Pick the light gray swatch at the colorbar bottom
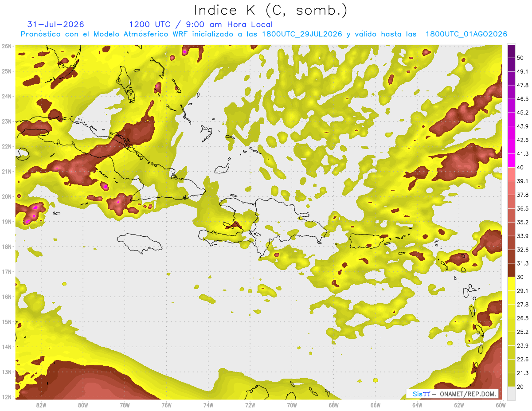 tap(511, 393)
